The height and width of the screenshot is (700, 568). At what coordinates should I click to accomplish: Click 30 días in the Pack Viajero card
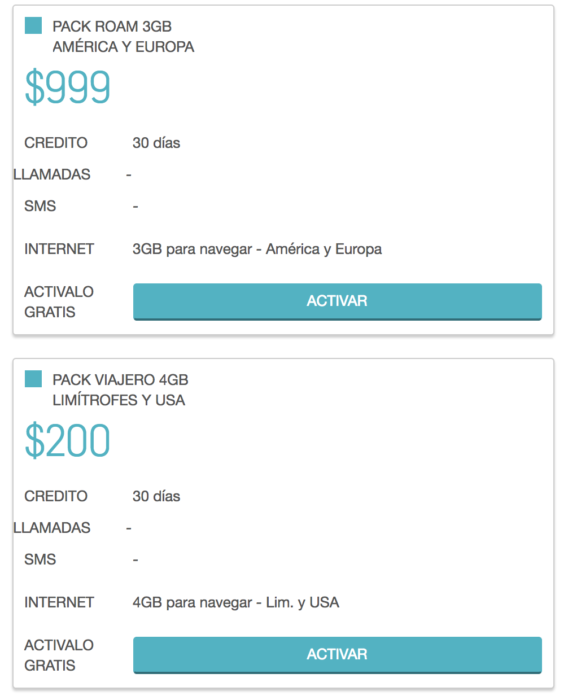pyautogui.click(x=156, y=496)
